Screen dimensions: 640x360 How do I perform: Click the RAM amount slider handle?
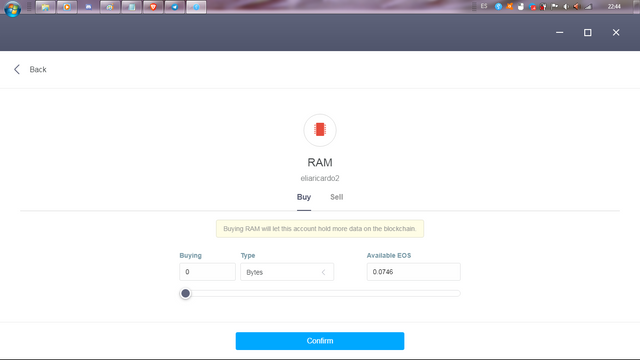coord(185,293)
